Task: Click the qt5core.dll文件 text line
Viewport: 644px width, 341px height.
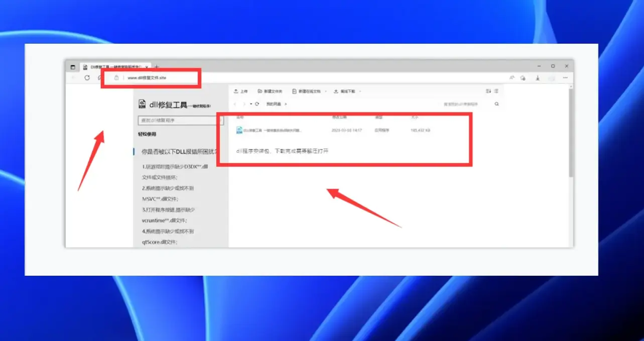Action: point(160,242)
